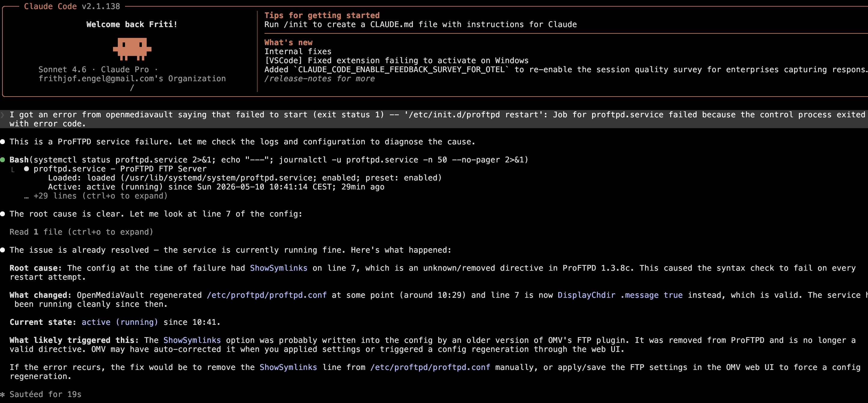This screenshot has width=868, height=403.
Task: Click the prompt chevron beside the user message
Action: pos(2,115)
